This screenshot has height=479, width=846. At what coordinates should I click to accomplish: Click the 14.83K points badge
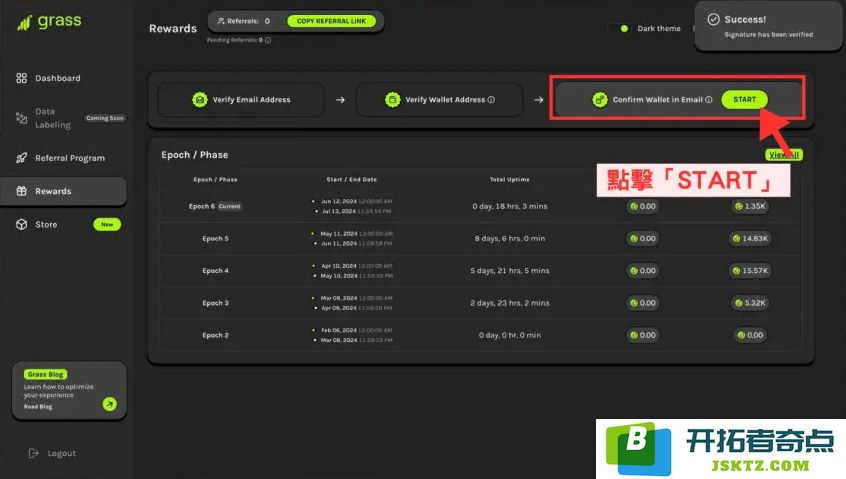tap(750, 238)
